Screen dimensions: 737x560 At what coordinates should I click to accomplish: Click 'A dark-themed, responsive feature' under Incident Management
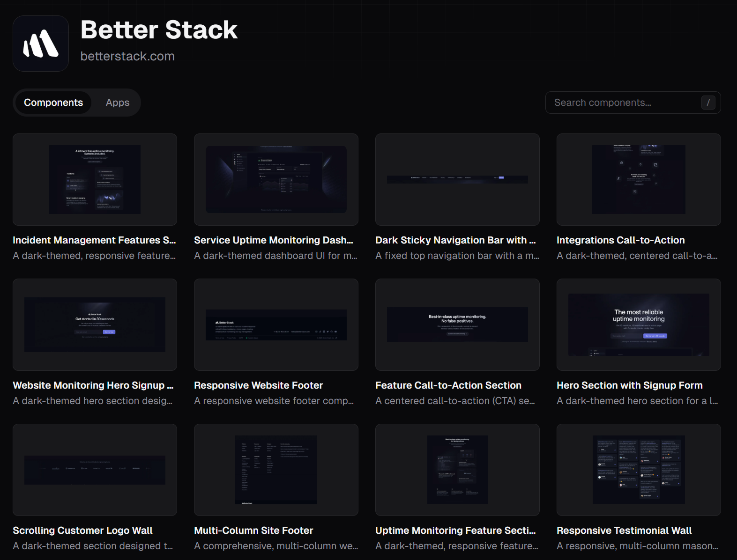[94, 256]
